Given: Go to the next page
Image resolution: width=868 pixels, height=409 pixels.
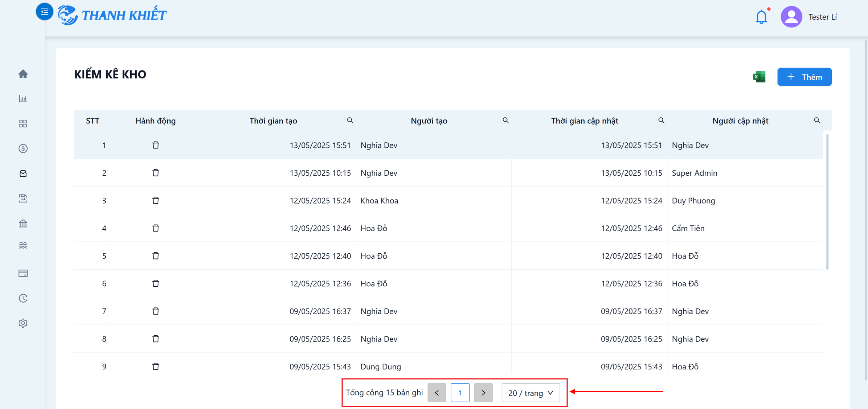Looking at the screenshot, I should pos(483,393).
